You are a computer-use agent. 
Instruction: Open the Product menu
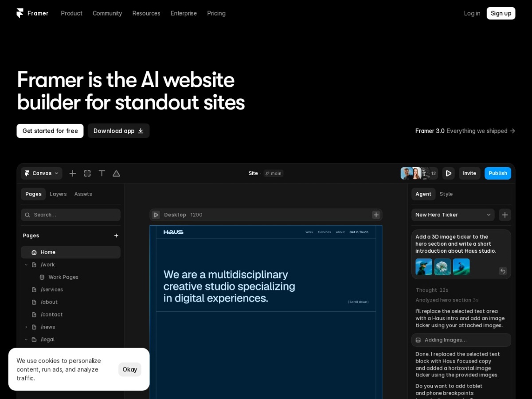pos(71,13)
